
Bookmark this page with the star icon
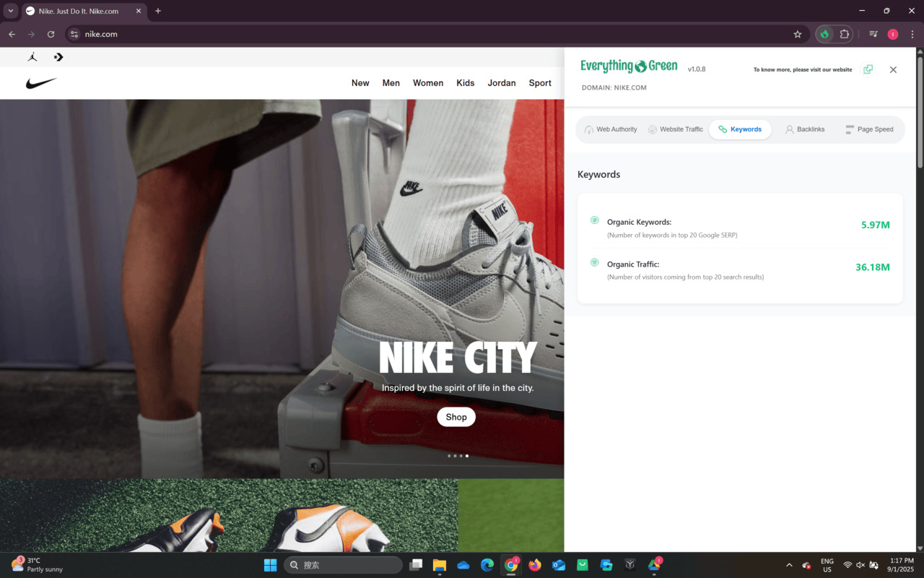798,34
